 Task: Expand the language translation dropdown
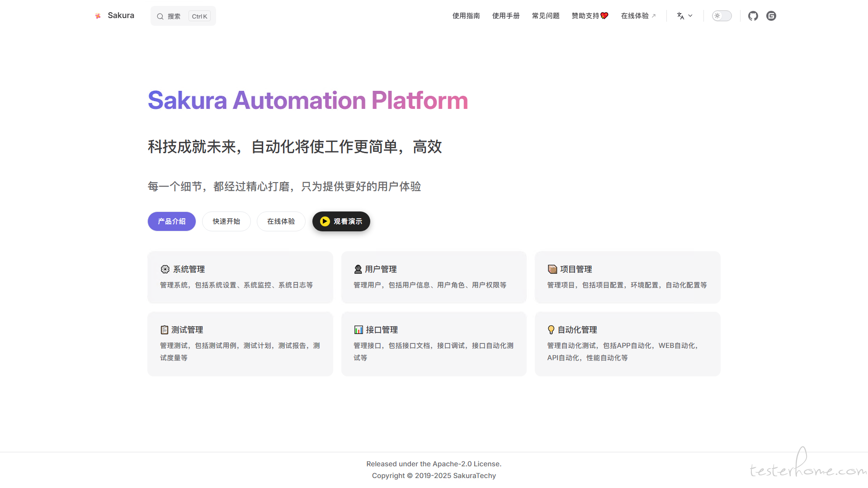(x=684, y=16)
